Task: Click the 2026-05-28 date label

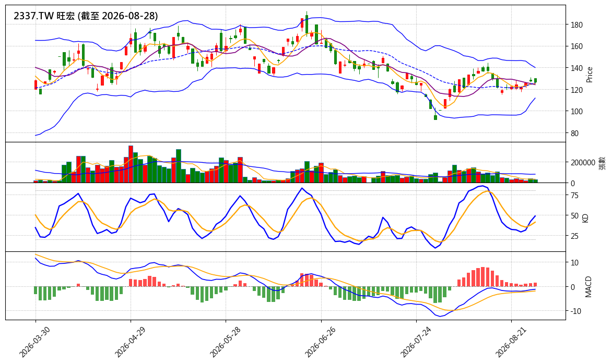Action: 225,342
